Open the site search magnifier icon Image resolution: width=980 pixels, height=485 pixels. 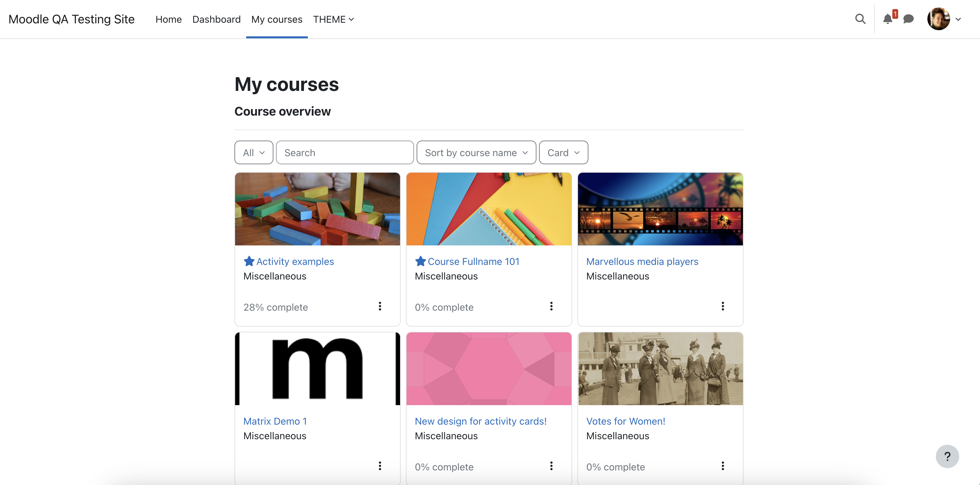(860, 19)
